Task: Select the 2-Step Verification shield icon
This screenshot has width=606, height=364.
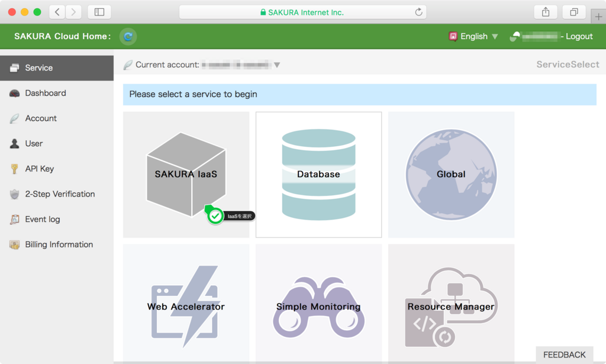Action: (14, 194)
